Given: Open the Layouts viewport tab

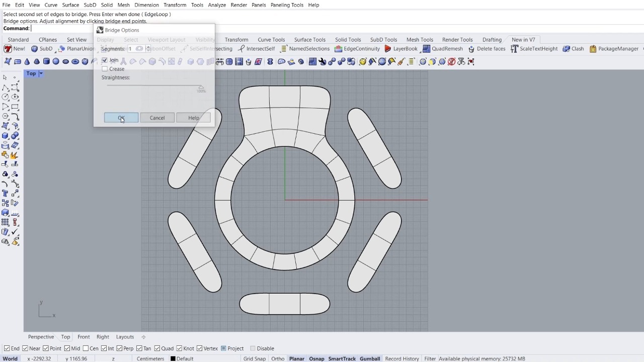Looking at the screenshot, I should (x=125, y=337).
